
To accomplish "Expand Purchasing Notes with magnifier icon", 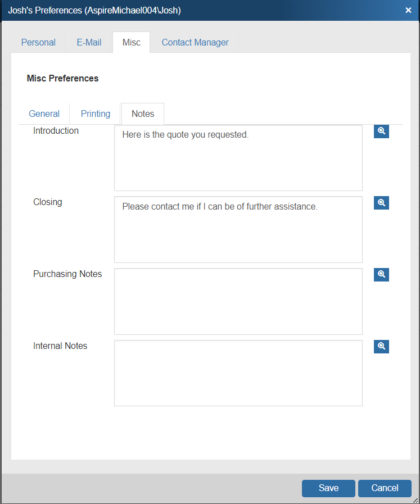I will pyautogui.click(x=381, y=275).
